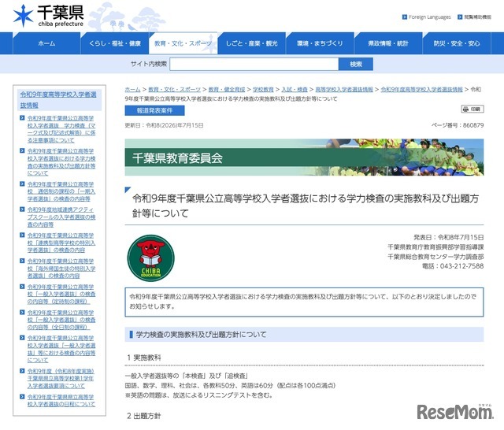The image size is (504, 430).
Task: Click subheading 2 出題方針
Action: point(143,416)
